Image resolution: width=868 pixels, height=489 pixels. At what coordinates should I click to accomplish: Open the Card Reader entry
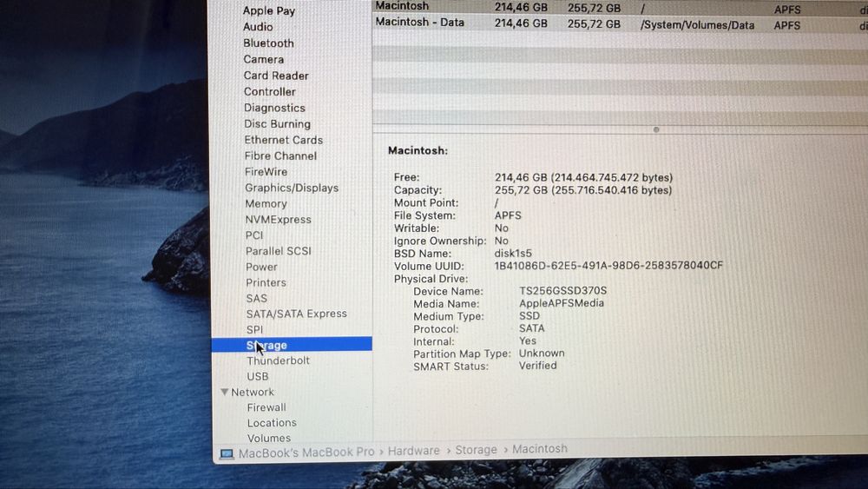(276, 76)
